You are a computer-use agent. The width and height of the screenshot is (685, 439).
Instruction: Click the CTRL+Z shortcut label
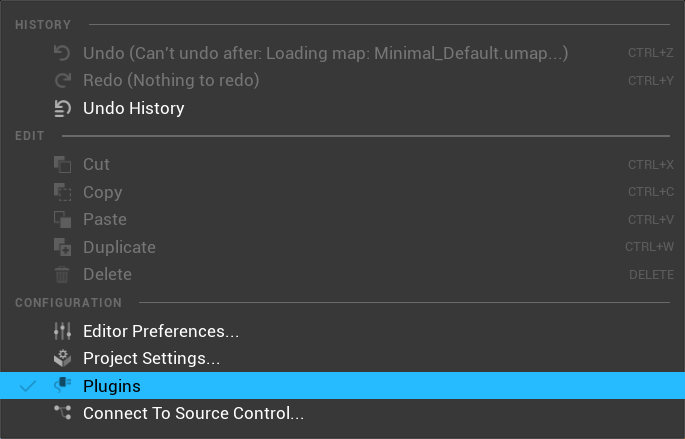[651, 53]
